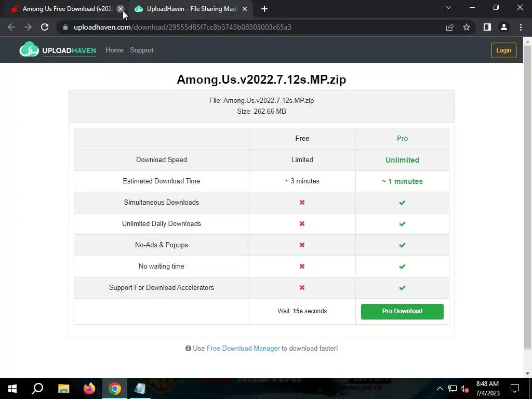Open the Support menu link
The height and width of the screenshot is (399, 532).
pos(142,50)
